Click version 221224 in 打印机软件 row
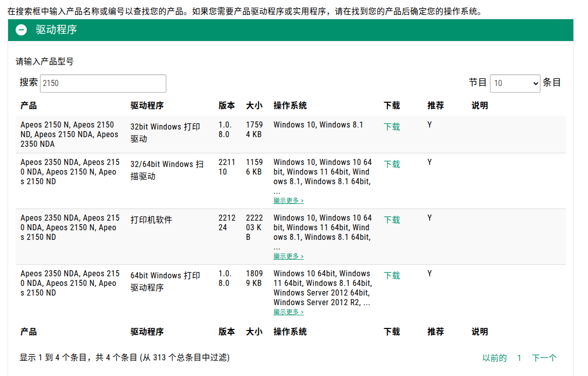 point(227,223)
